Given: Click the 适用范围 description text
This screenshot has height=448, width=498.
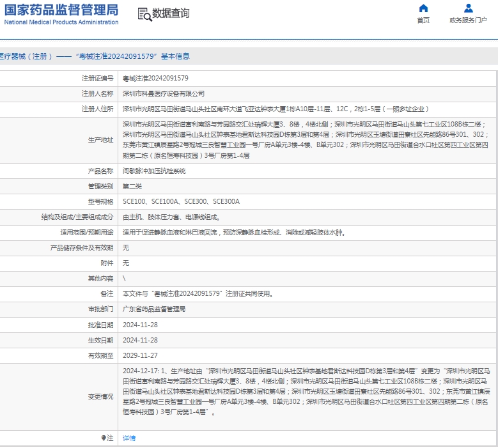Looking at the screenshot, I should [234, 233].
